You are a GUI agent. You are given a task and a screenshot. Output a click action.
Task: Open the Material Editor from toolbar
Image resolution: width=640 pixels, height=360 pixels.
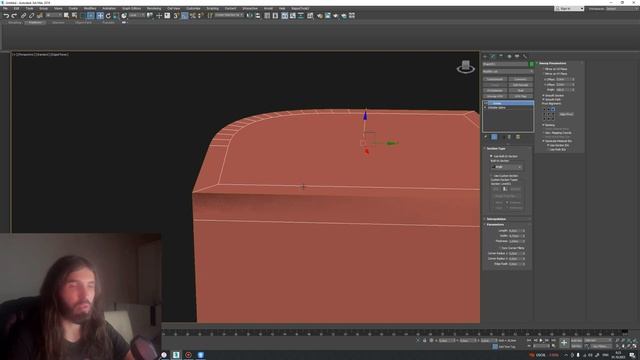tap(310, 16)
